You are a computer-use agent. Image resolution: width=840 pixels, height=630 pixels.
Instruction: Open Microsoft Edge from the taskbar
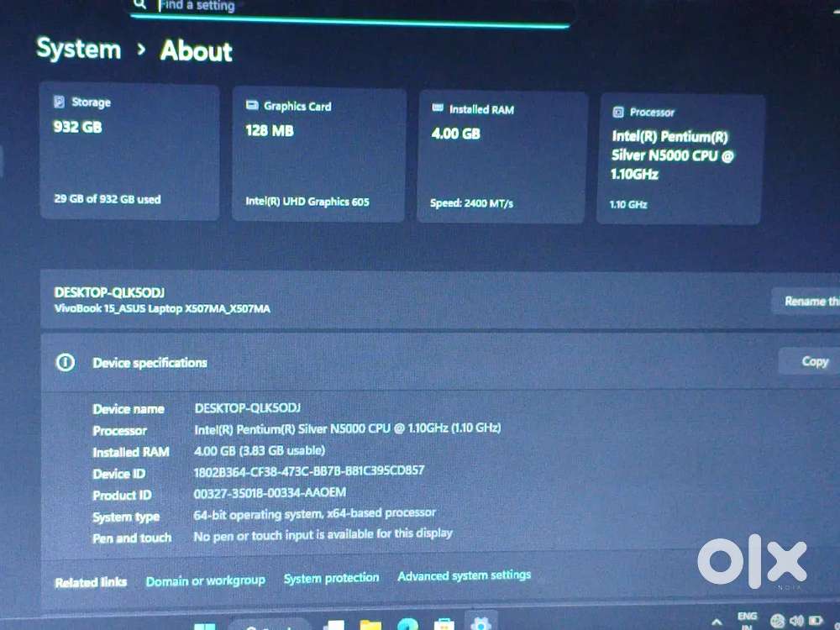coord(407,624)
